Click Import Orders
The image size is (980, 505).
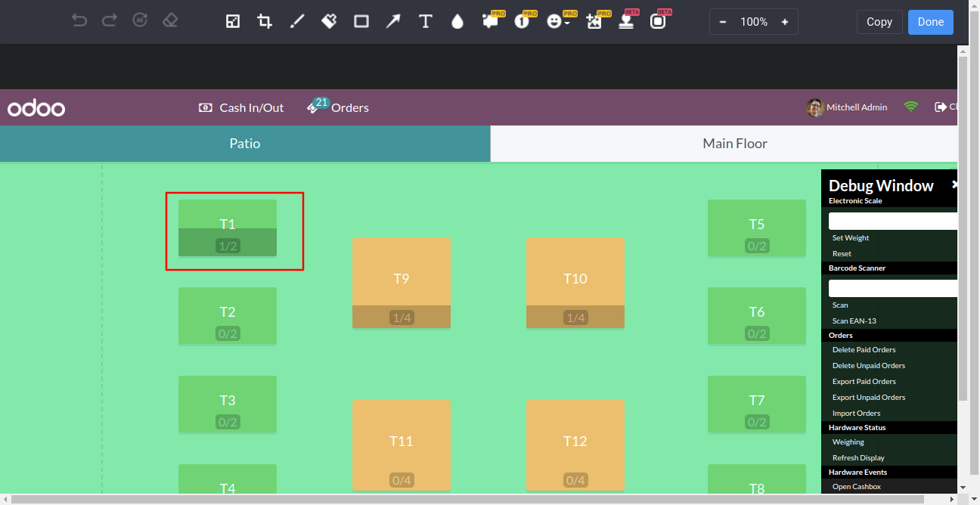point(856,414)
